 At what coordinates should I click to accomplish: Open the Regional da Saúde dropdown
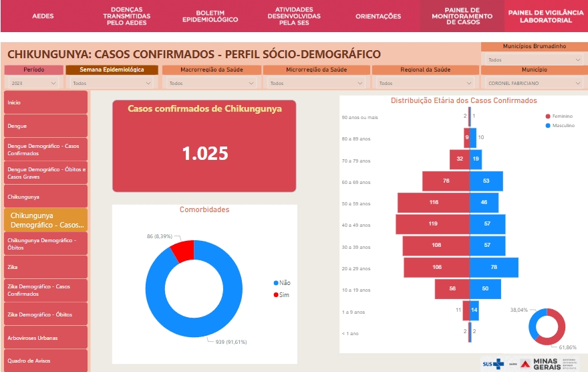pyautogui.click(x=424, y=84)
